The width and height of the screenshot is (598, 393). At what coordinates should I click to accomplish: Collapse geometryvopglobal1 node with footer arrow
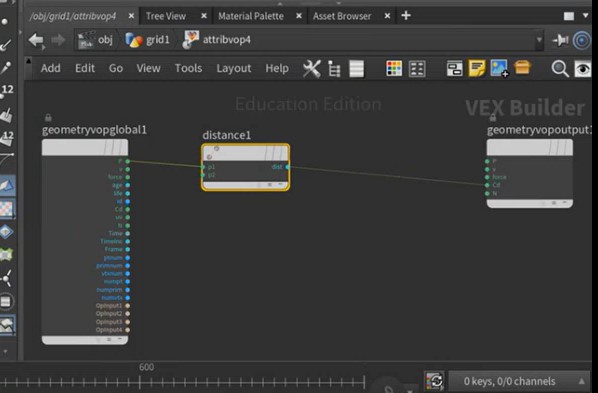120,339
